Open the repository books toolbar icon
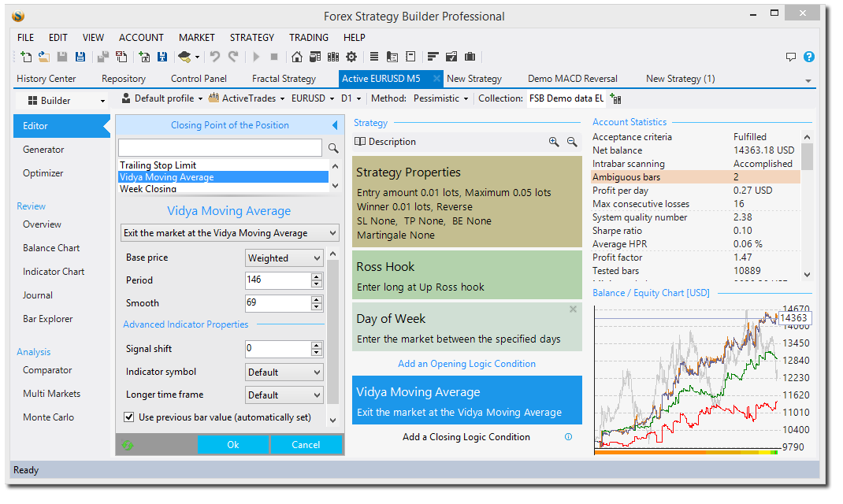The height and width of the screenshot is (504, 843). pos(333,57)
